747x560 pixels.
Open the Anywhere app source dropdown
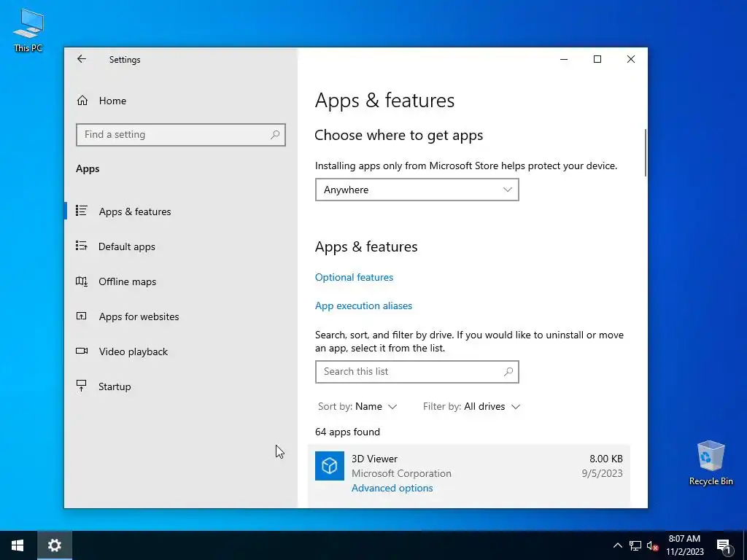point(417,190)
